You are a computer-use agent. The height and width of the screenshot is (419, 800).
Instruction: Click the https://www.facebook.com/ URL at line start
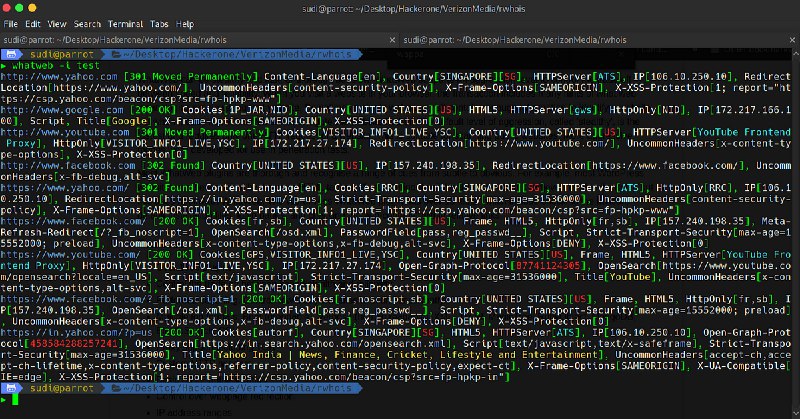coord(73,221)
